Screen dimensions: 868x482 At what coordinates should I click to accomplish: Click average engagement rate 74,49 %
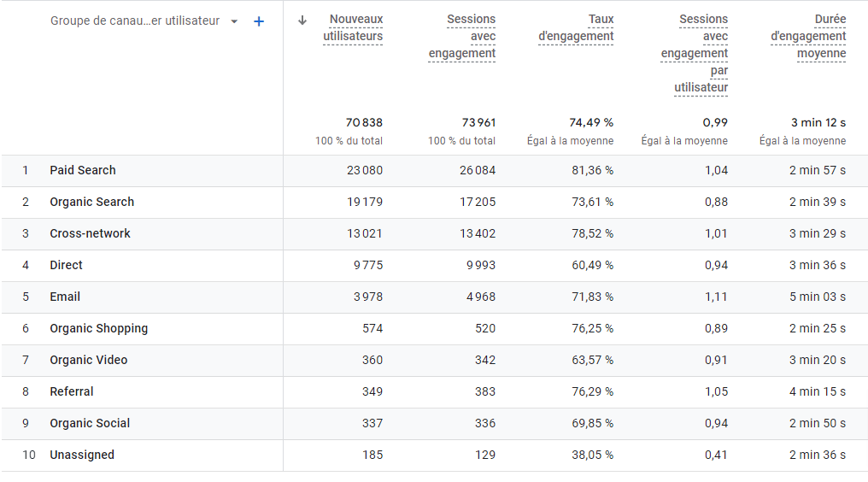[x=591, y=122]
